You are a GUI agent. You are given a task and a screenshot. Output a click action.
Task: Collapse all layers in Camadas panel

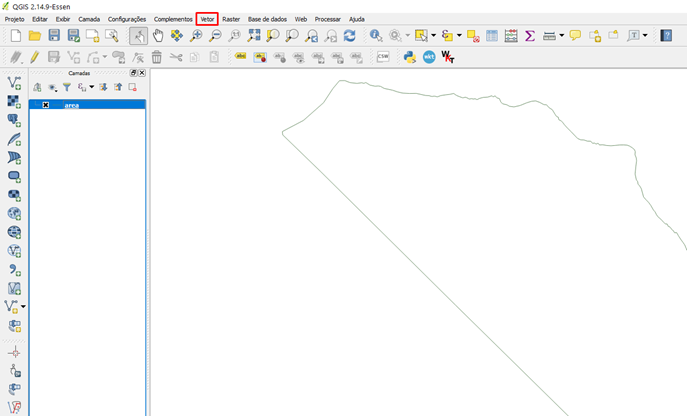pos(118,87)
